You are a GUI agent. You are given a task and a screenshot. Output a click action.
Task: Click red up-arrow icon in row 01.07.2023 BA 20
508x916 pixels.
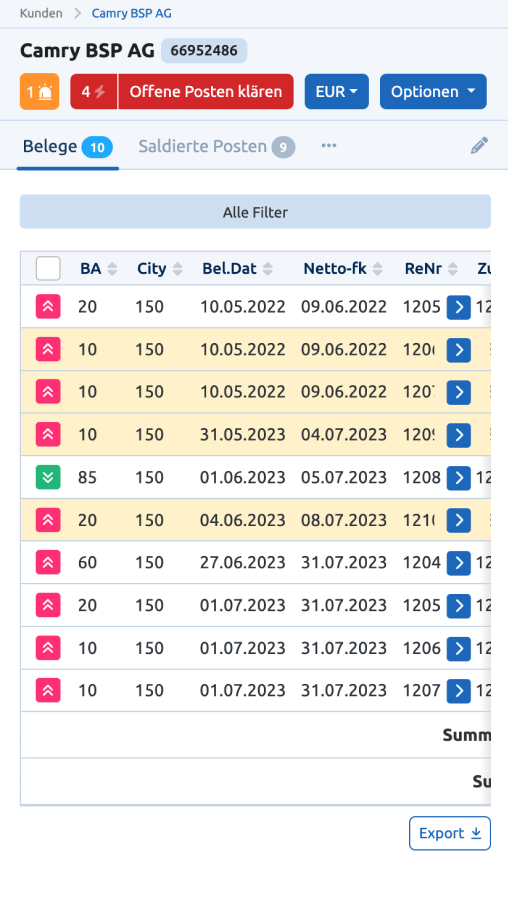coord(48,605)
